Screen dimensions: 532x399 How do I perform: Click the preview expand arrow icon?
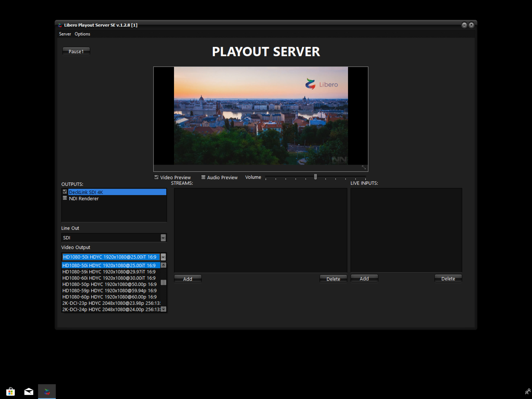click(x=364, y=168)
